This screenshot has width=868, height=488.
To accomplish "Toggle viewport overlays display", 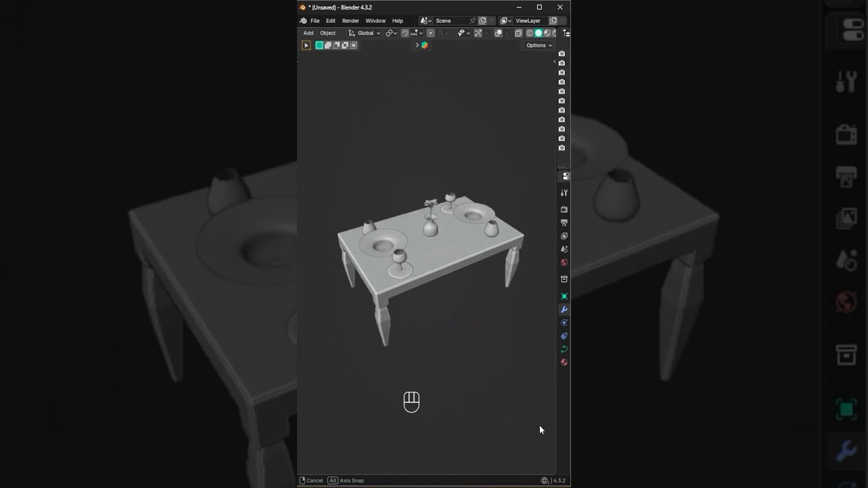I will (498, 33).
